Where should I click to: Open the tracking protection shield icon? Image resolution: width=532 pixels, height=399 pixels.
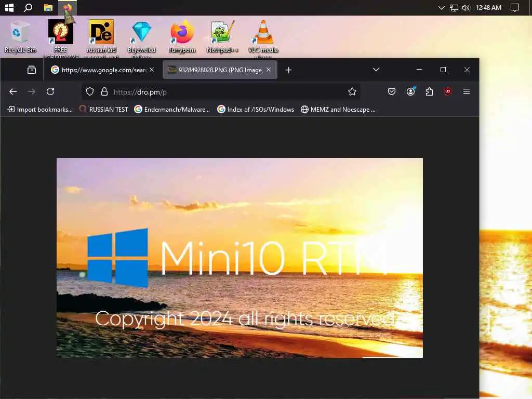[x=89, y=91]
